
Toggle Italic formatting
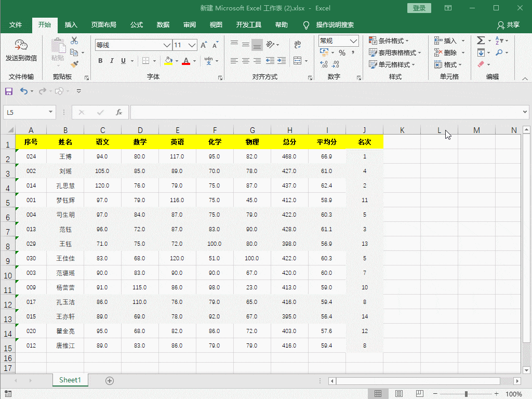112,61
